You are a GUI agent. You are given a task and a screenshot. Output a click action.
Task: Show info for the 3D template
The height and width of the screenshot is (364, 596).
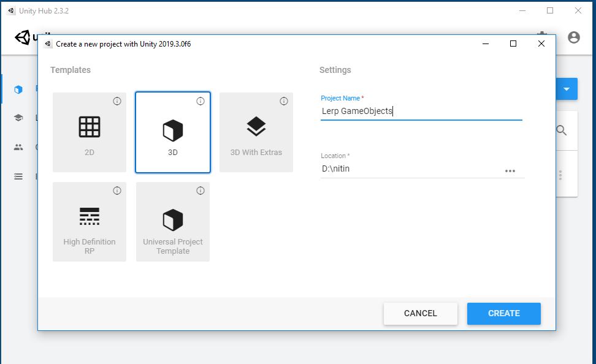tap(201, 101)
